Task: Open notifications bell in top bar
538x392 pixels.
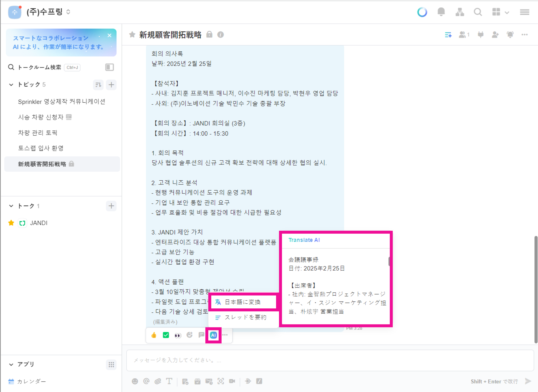Action: tap(441, 12)
